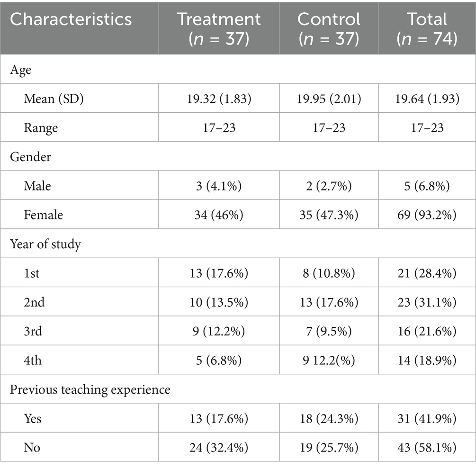Click the 4th year control cell 9 12.2(%)
Screen dimensions: 476x470
pos(329,361)
